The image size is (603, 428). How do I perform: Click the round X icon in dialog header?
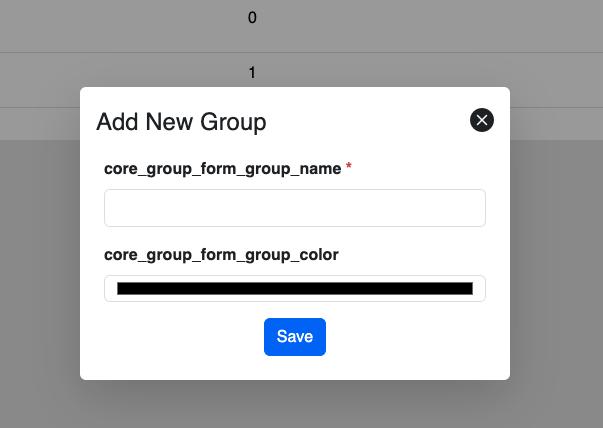482,121
